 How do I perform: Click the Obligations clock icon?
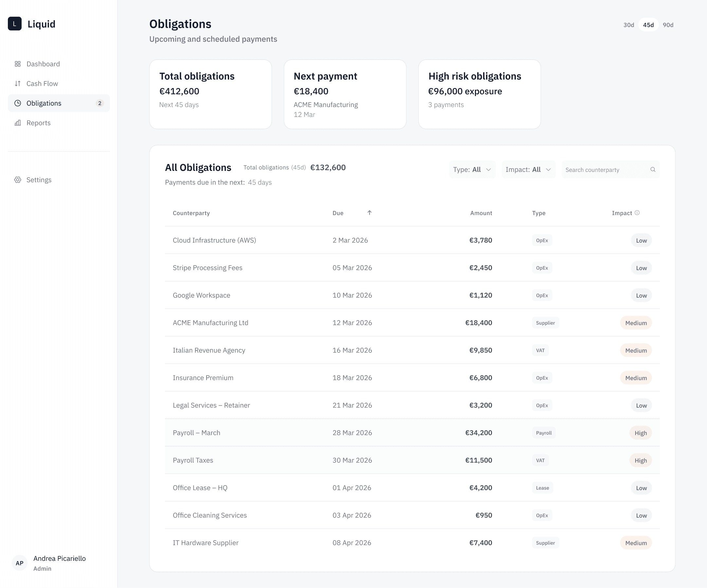coord(17,103)
